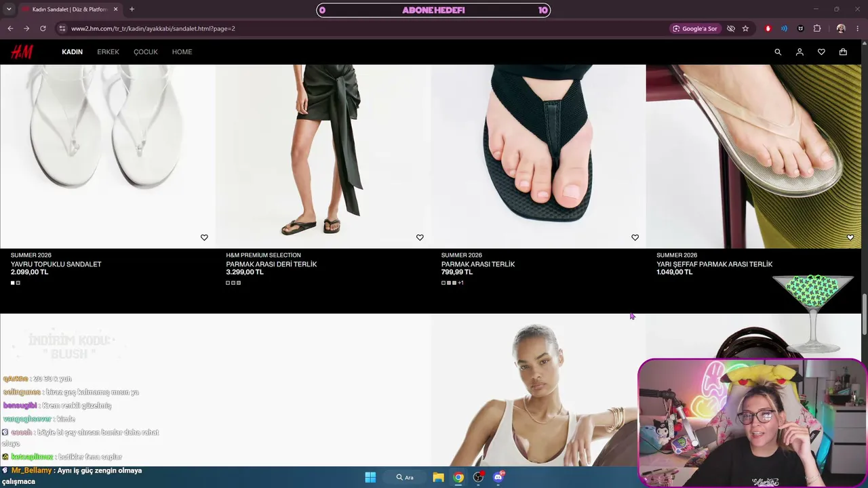Click the Chrome taskbar icon
Image resolution: width=868 pixels, height=488 pixels.
(458, 477)
